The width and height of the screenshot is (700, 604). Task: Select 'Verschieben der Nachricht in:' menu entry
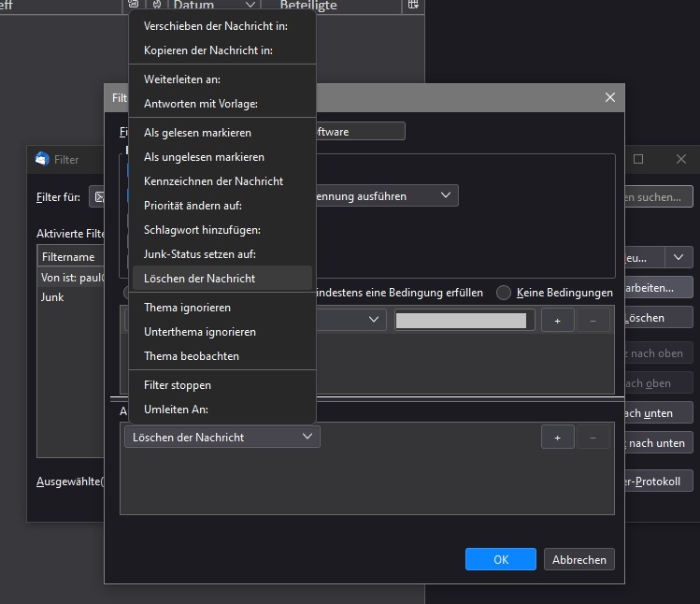click(215, 26)
